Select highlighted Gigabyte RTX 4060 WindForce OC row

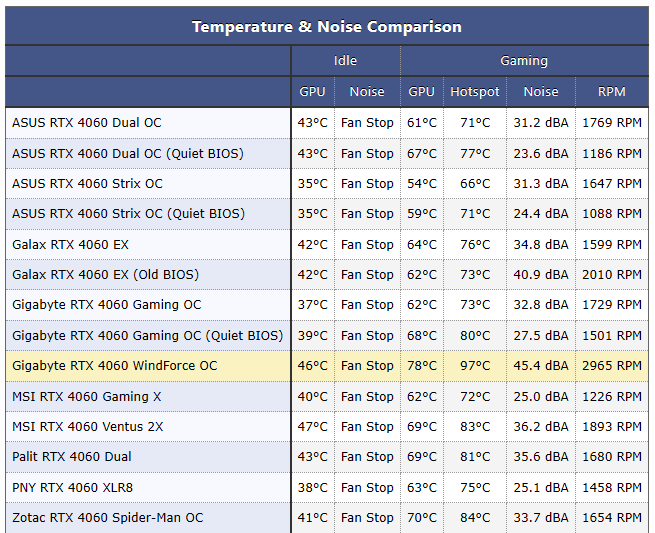pos(114,366)
